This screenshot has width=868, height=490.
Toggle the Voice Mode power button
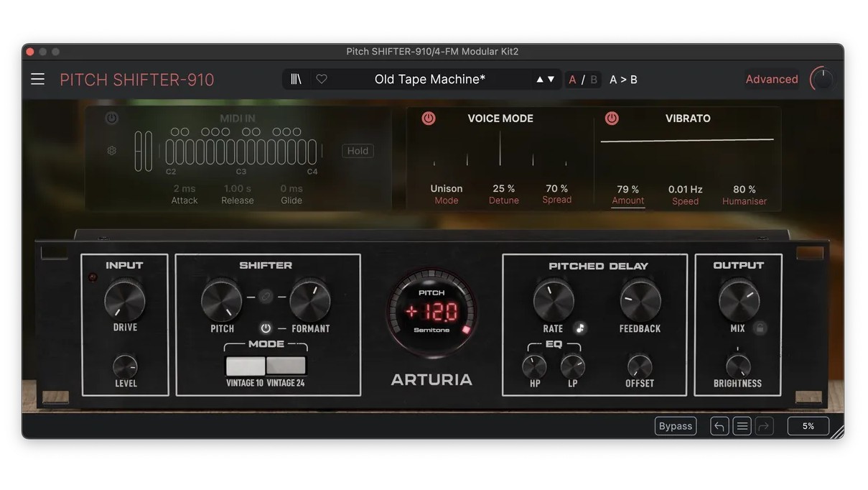429,119
